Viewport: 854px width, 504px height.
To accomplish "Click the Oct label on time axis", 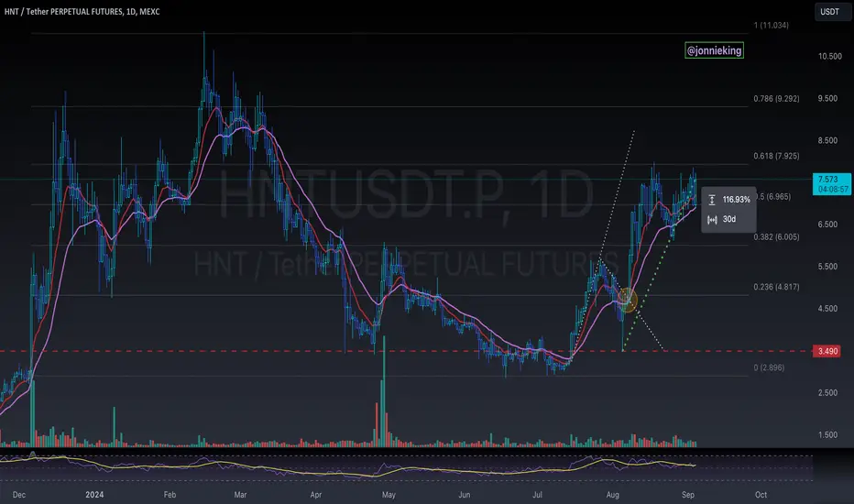I will pyautogui.click(x=761, y=495).
